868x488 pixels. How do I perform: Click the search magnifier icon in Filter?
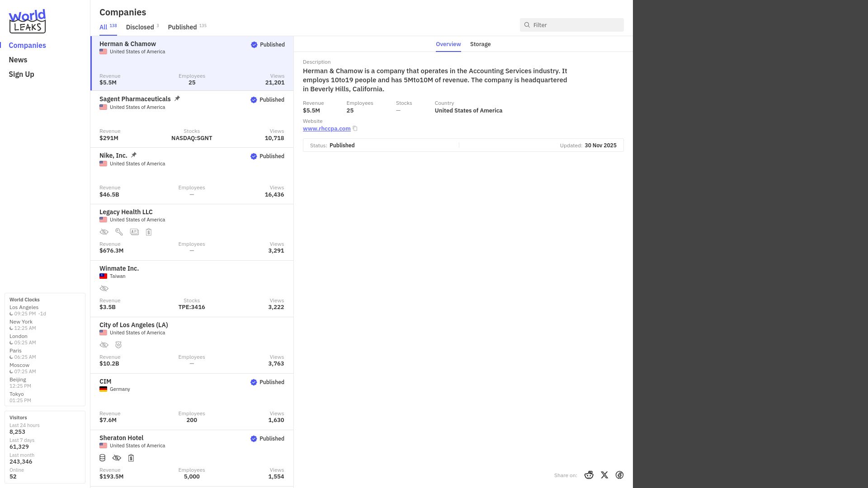click(527, 25)
